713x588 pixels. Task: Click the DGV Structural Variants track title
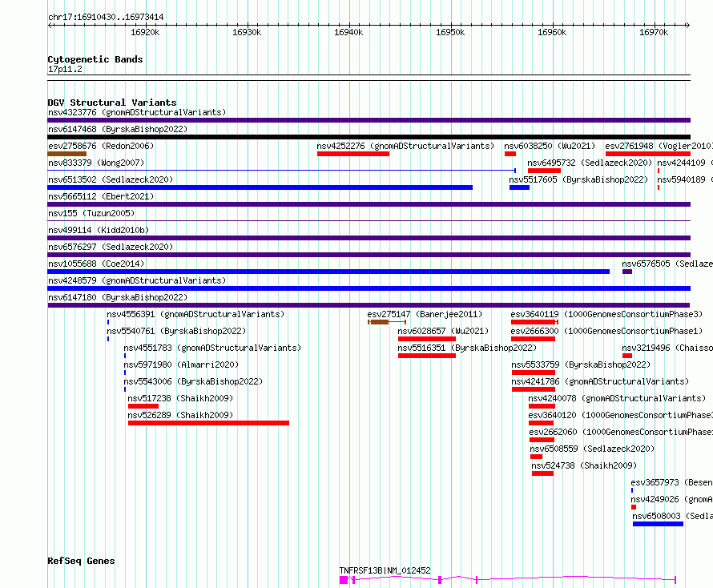coord(112,103)
